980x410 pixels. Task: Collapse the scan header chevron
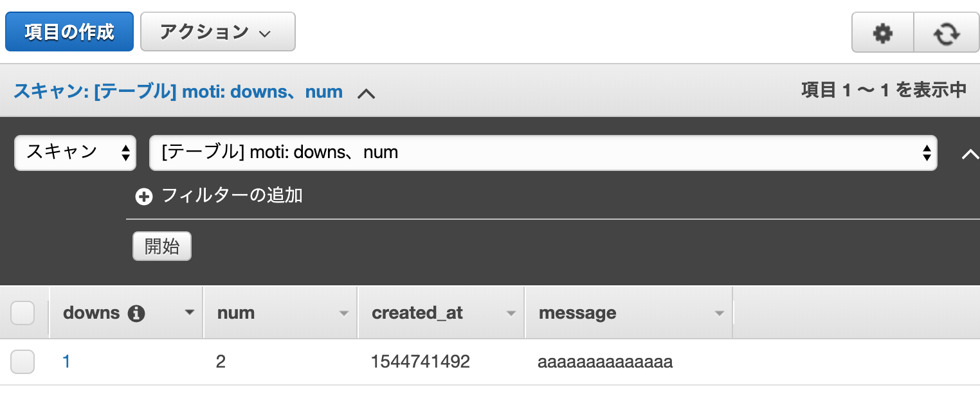coord(366,93)
